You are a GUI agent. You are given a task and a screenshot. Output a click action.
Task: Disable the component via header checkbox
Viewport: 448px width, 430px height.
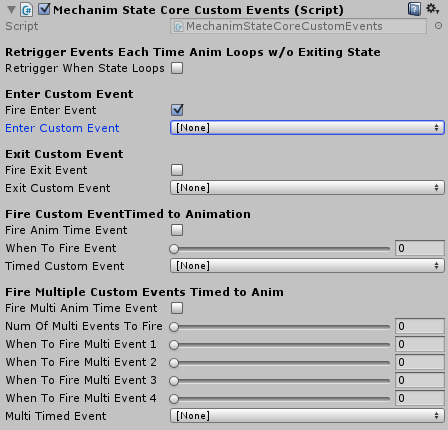click(44, 9)
